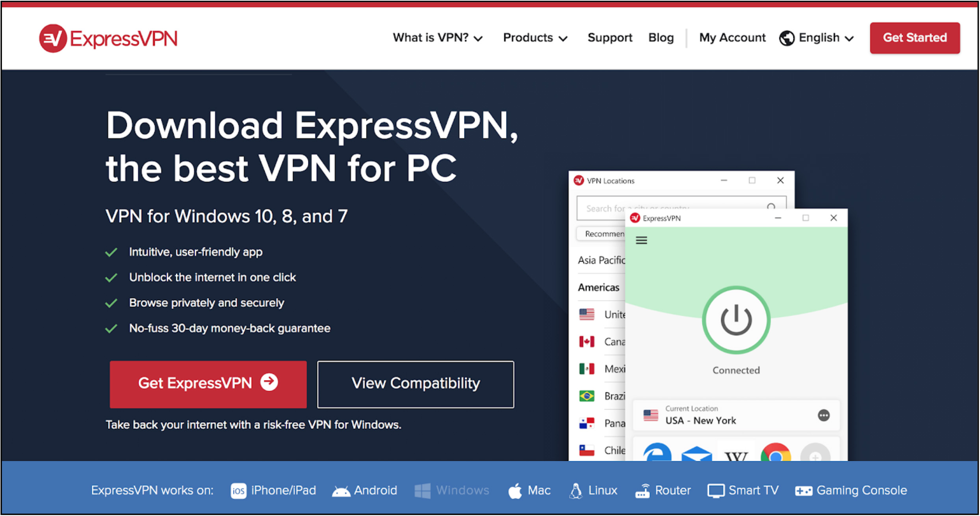Go to the Support page
980x516 pixels.
tap(610, 38)
